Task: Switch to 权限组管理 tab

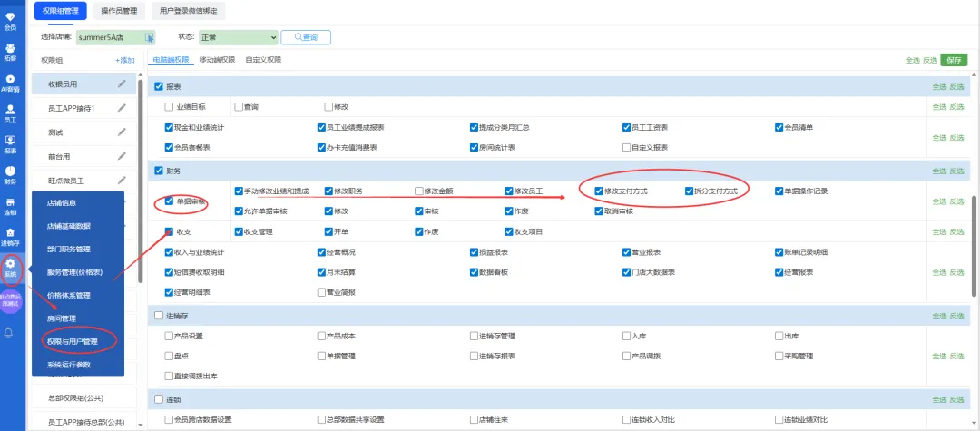Action: click(63, 10)
